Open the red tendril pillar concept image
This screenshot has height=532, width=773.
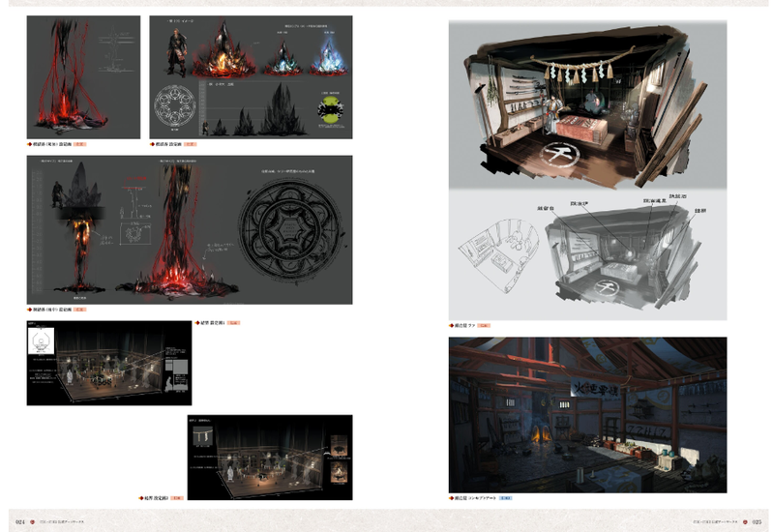click(x=83, y=77)
